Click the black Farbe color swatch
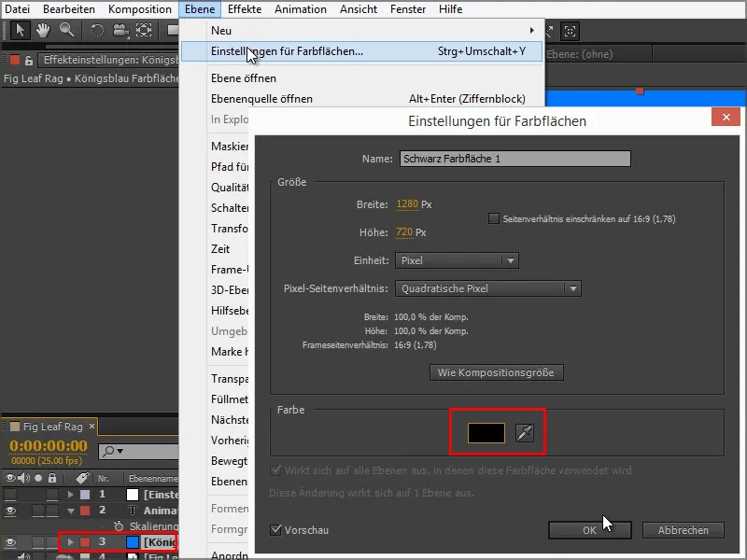 click(486, 433)
